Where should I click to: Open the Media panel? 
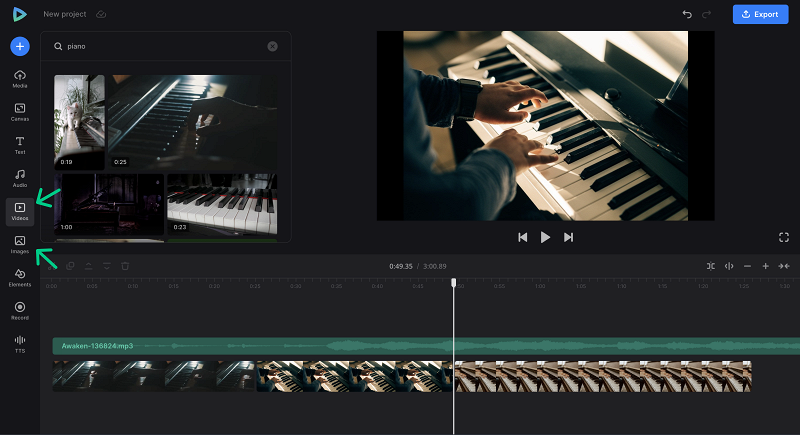(20, 79)
